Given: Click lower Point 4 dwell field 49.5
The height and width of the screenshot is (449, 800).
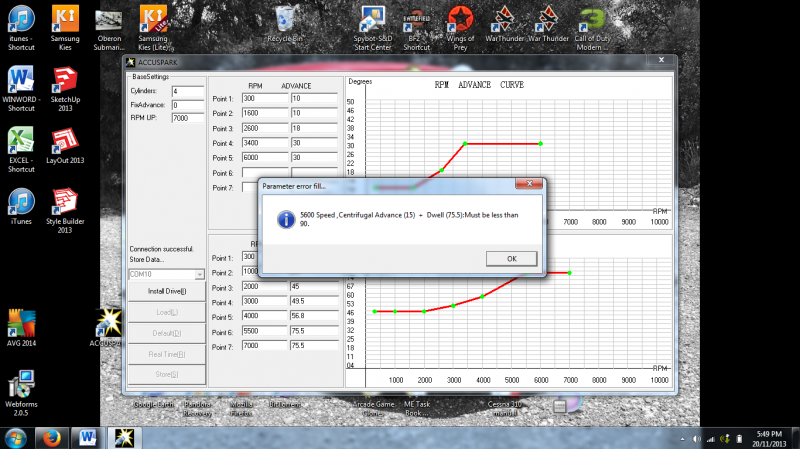Looking at the screenshot, I should point(314,301).
